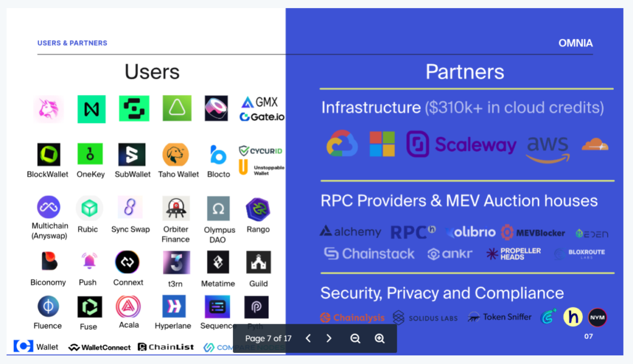The image size is (633, 364).
Task: Click the Fluence icon
Action: pyautogui.click(x=48, y=307)
